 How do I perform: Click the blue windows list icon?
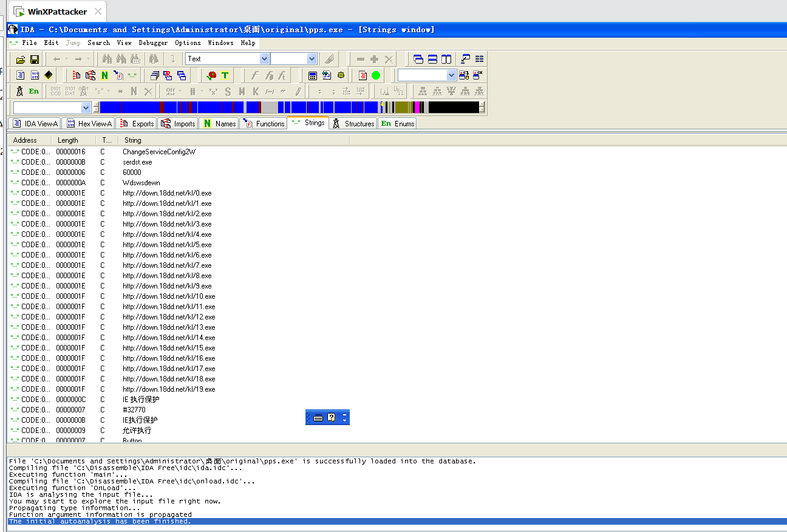(480, 59)
